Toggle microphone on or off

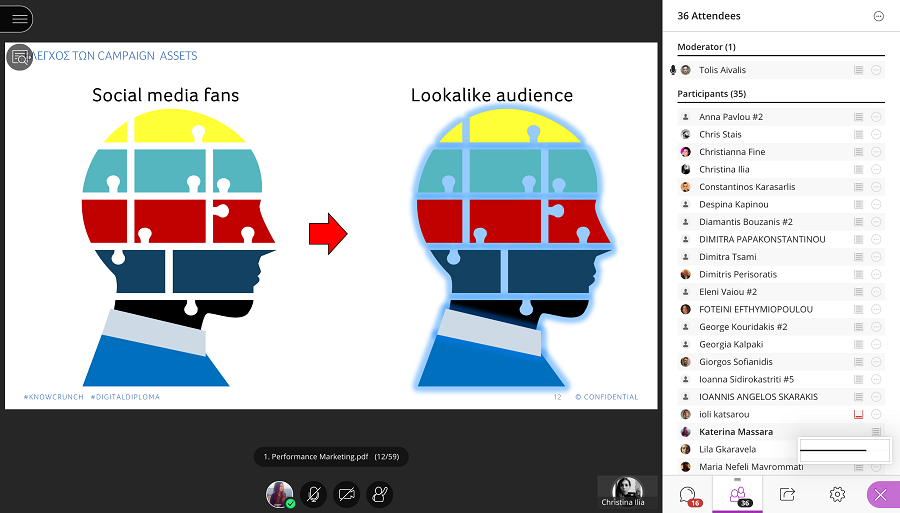(314, 494)
